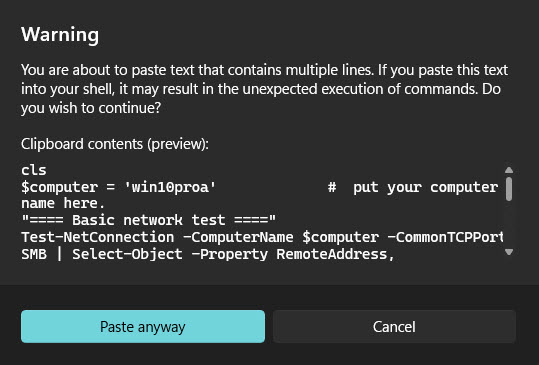The height and width of the screenshot is (365, 539).
Task: Click the preview scrollbar down arrow
Action: [509, 252]
